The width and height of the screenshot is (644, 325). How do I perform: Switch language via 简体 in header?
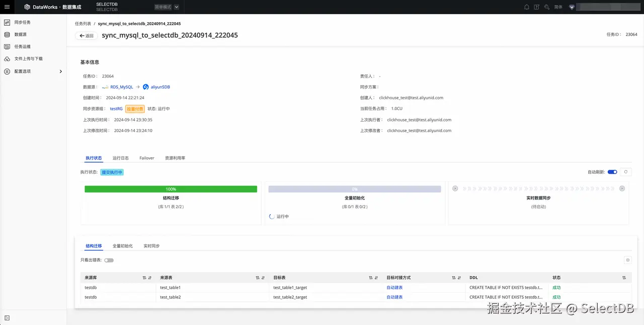coord(558,7)
